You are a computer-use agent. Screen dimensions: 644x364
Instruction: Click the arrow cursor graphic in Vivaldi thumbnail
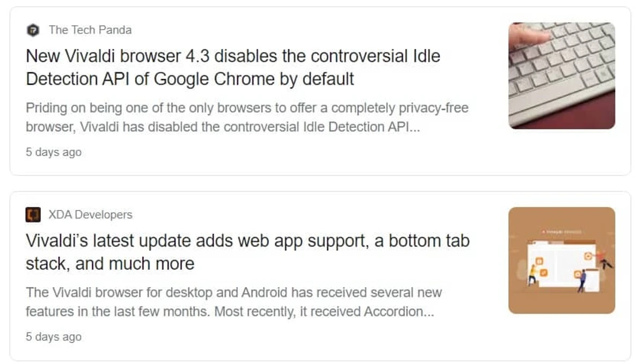tap(607, 264)
